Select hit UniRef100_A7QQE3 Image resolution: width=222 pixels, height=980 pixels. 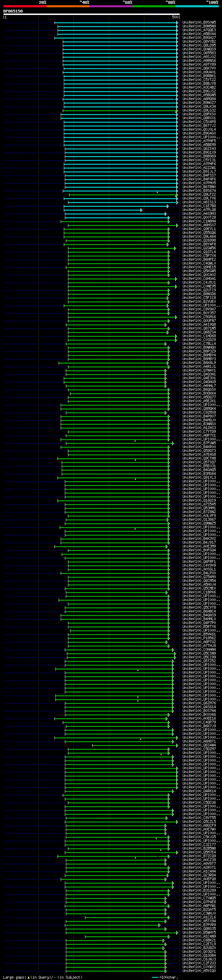pyautogui.click(x=199, y=30)
